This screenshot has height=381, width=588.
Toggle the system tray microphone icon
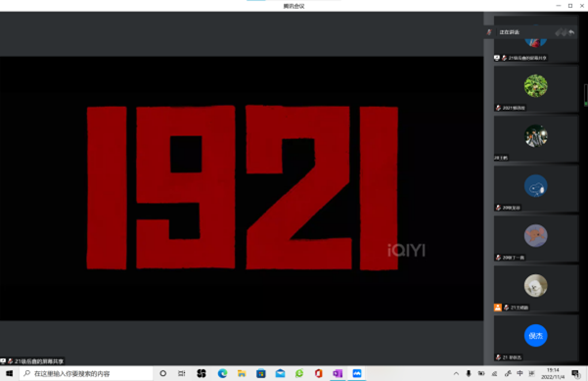point(469,373)
